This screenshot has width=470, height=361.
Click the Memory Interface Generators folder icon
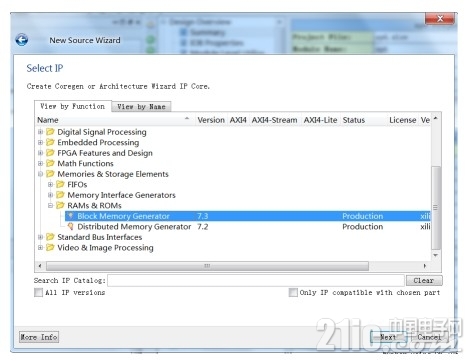[x=60, y=195]
